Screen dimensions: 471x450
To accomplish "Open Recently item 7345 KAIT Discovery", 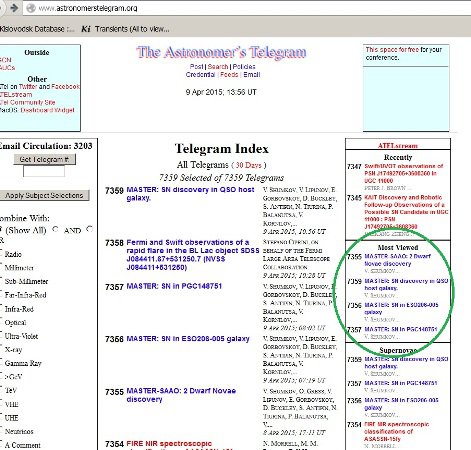I will (406, 212).
